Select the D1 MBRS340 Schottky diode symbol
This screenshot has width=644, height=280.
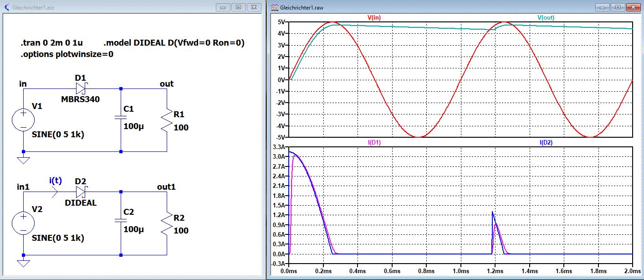(81, 89)
